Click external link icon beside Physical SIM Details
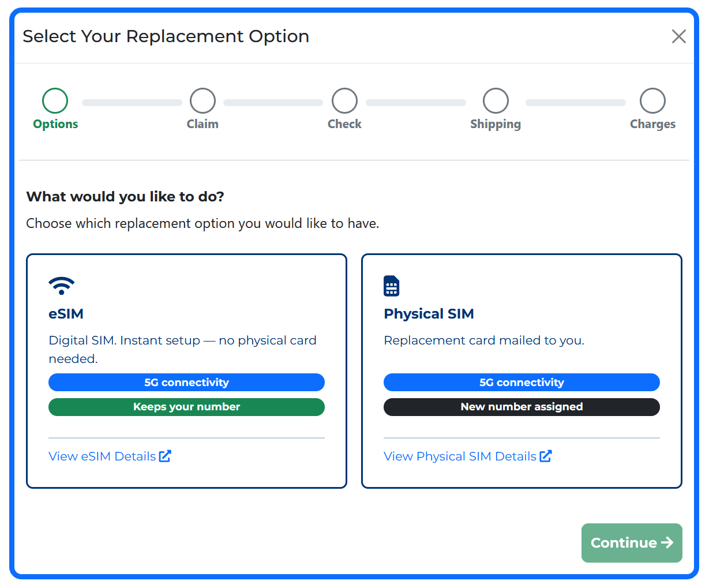 point(546,456)
